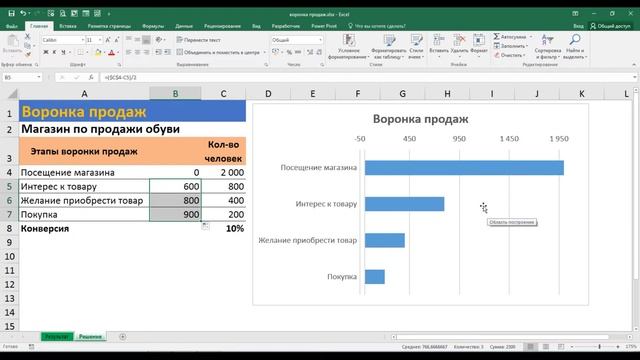Toggle Italic formatting
Image resolution: width=640 pixels, height=360 pixels.
coord(54,52)
